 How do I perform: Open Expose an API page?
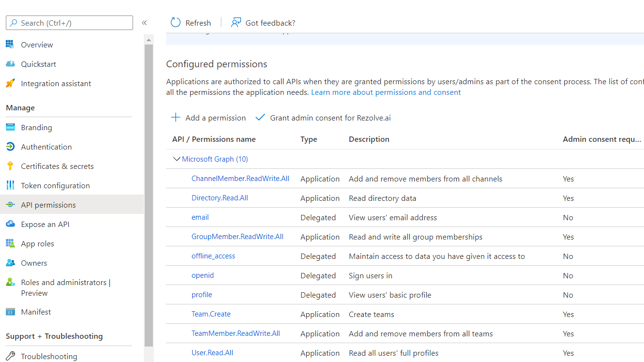point(45,224)
